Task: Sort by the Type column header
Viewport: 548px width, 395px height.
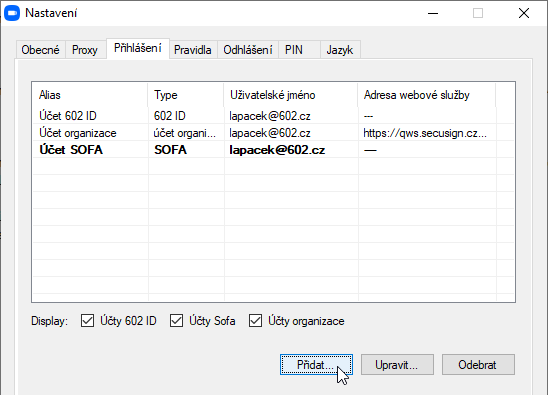Action: point(186,95)
